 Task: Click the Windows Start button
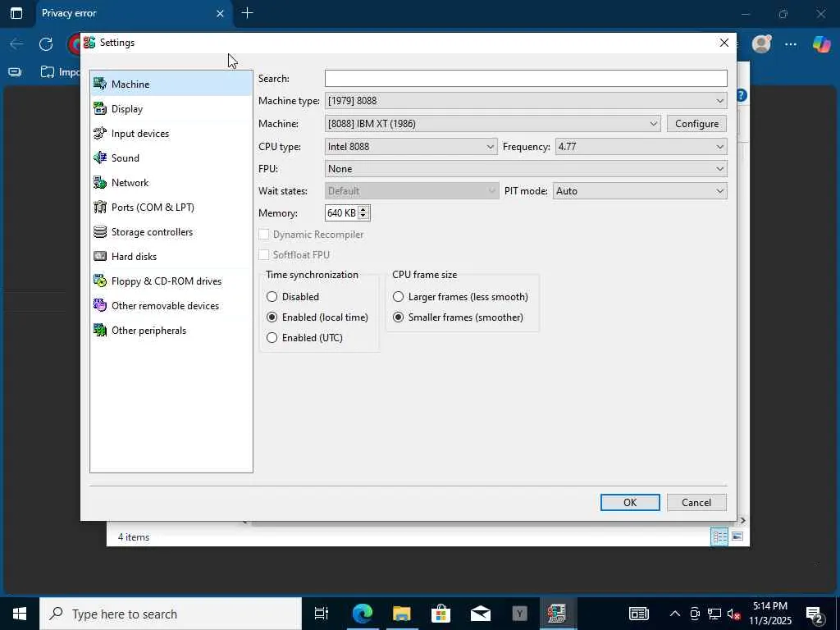[x=20, y=614]
